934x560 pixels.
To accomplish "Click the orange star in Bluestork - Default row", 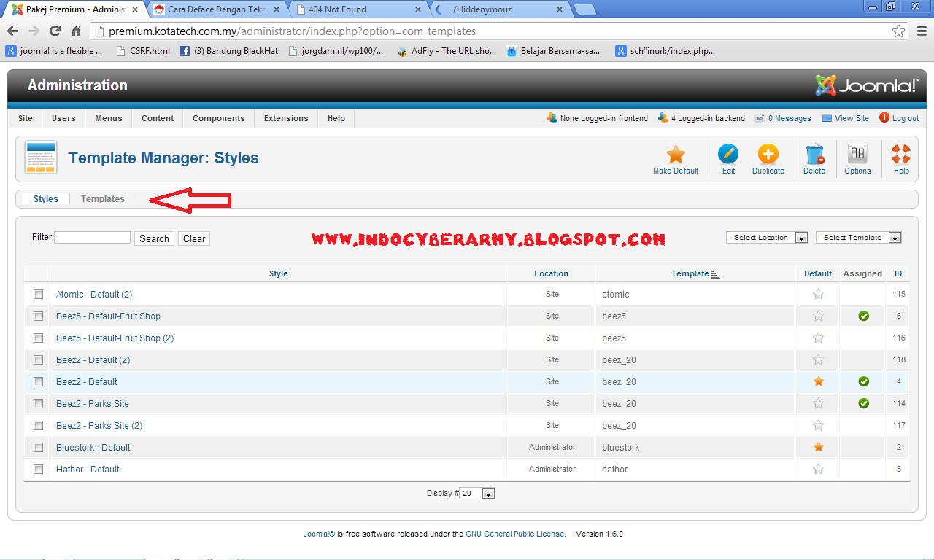I will point(818,447).
